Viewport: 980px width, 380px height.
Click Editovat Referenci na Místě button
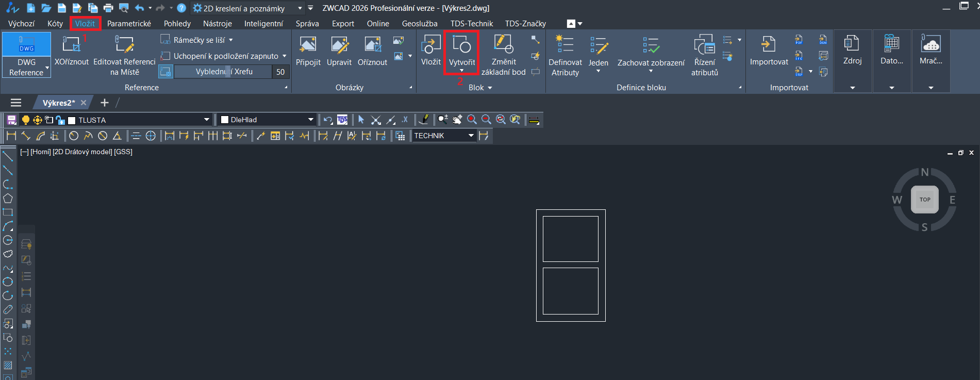124,55
